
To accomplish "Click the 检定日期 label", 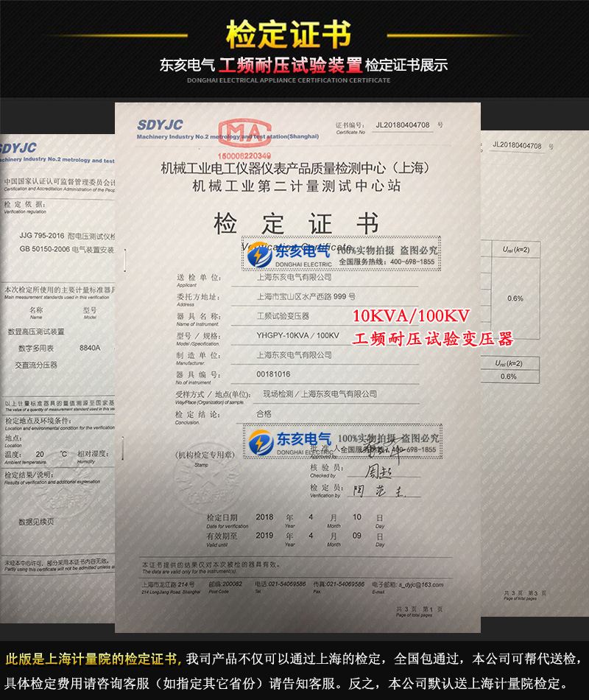I will click(x=222, y=517).
